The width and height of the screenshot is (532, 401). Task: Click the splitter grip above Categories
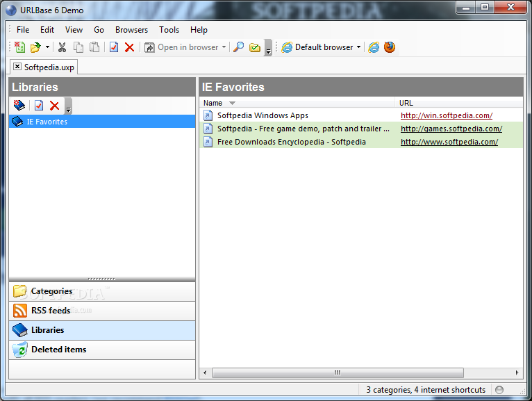101,279
